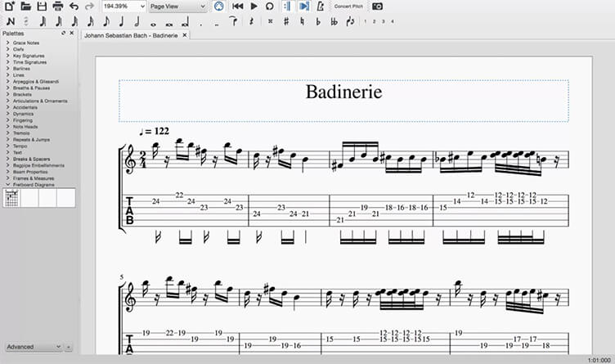The height and width of the screenshot is (364, 615).
Task: Start playback with Play button
Action: click(x=254, y=7)
